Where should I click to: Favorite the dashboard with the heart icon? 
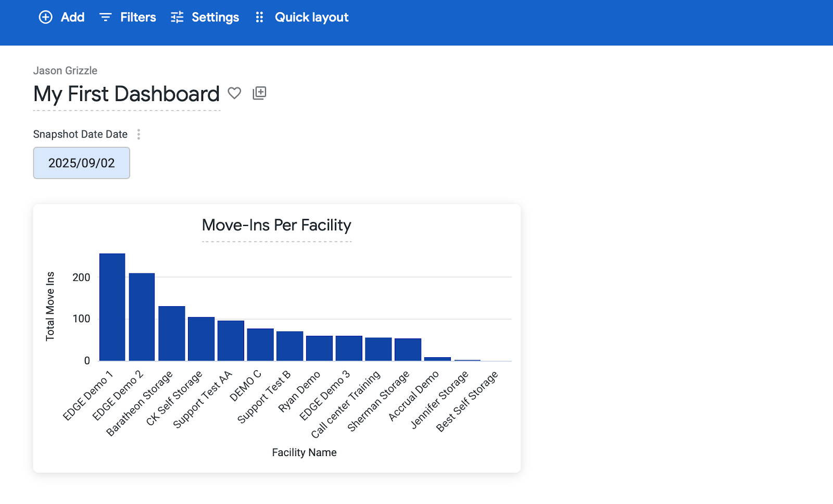coord(235,93)
